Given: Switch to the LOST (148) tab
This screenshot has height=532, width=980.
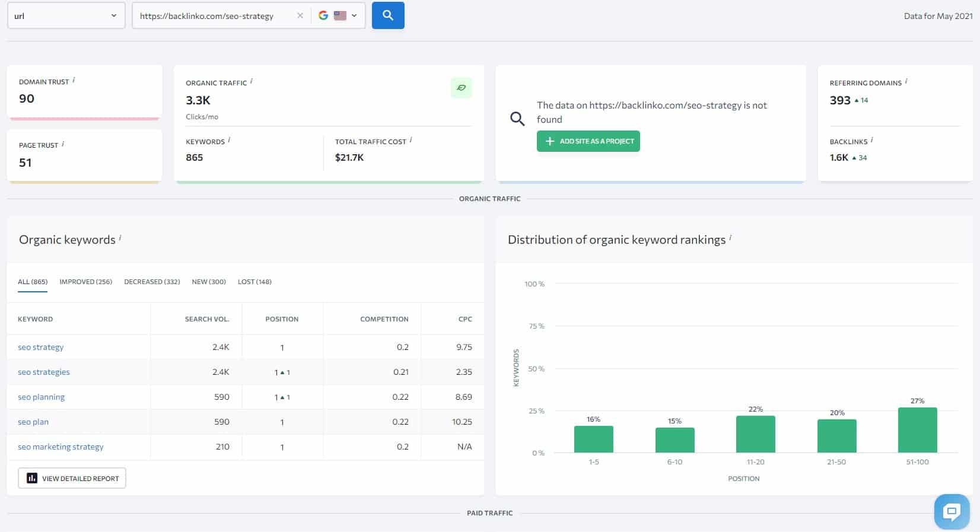Looking at the screenshot, I should pyautogui.click(x=254, y=282).
